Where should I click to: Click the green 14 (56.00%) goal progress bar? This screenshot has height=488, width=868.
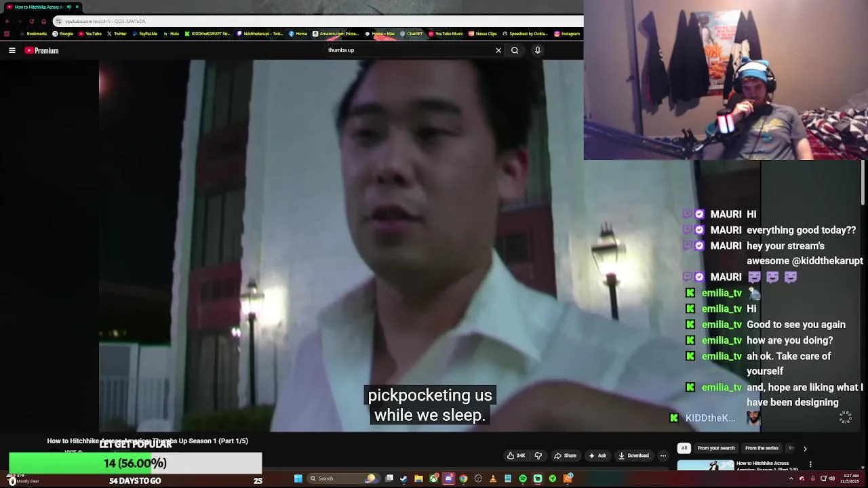135,463
